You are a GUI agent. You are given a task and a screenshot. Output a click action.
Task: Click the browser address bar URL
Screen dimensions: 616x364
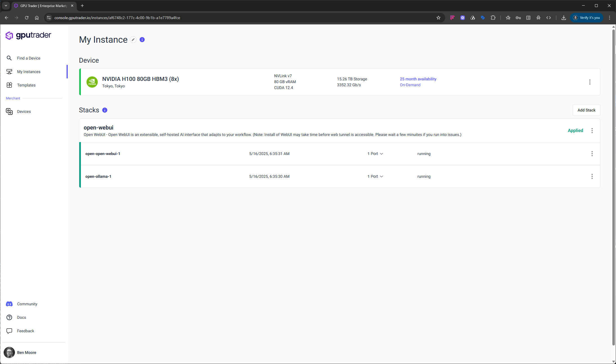click(117, 18)
